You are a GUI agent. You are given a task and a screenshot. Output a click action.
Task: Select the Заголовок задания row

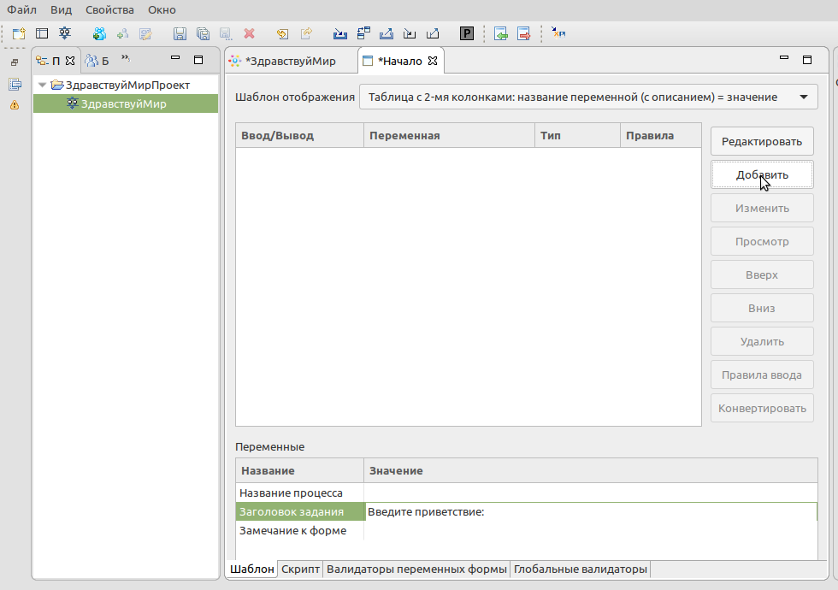[x=526, y=511]
